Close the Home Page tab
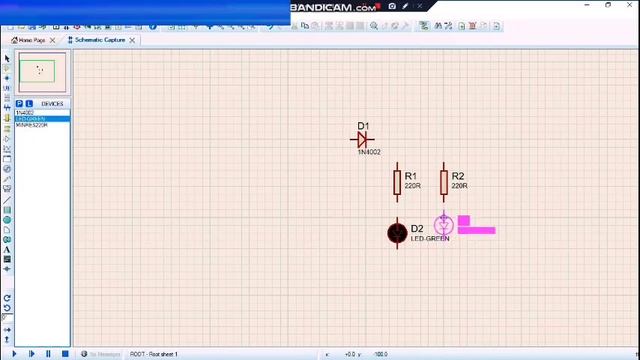This screenshot has width=640, height=360. [52, 40]
